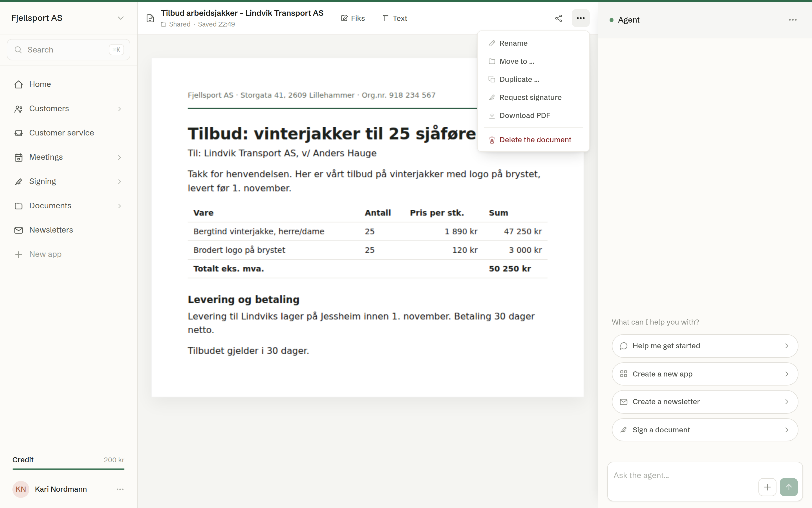This screenshot has width=812, height=508.
Task: Expand the Fjellsport AS workspace dropdown
Action: [120, 18]
